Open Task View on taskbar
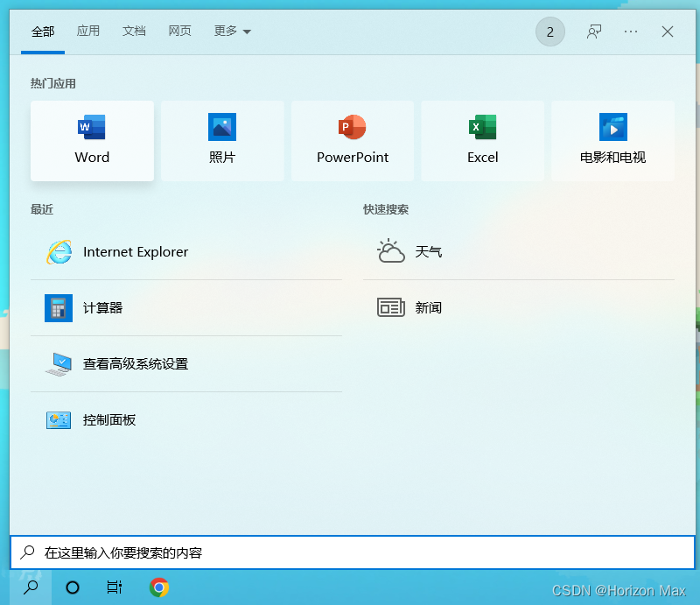Image resolution: width=700 pixels, height=605 pixels. click(x=115, y=587)
